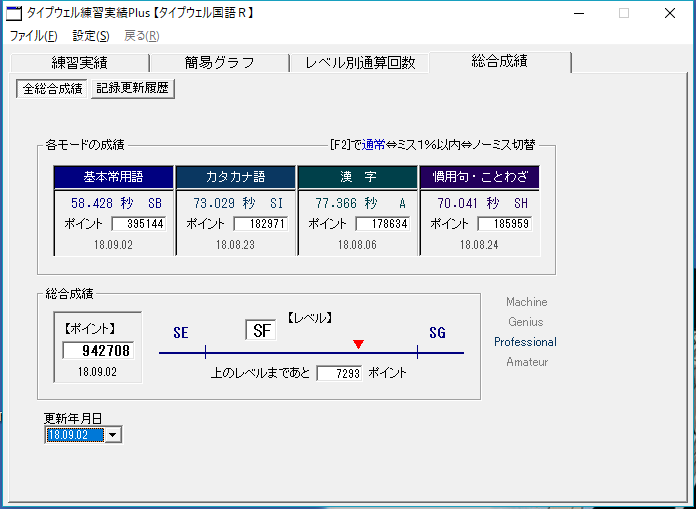Viewport: 696px width, 509px height.
Task: Click the SE level label
Action: [181, 333]
